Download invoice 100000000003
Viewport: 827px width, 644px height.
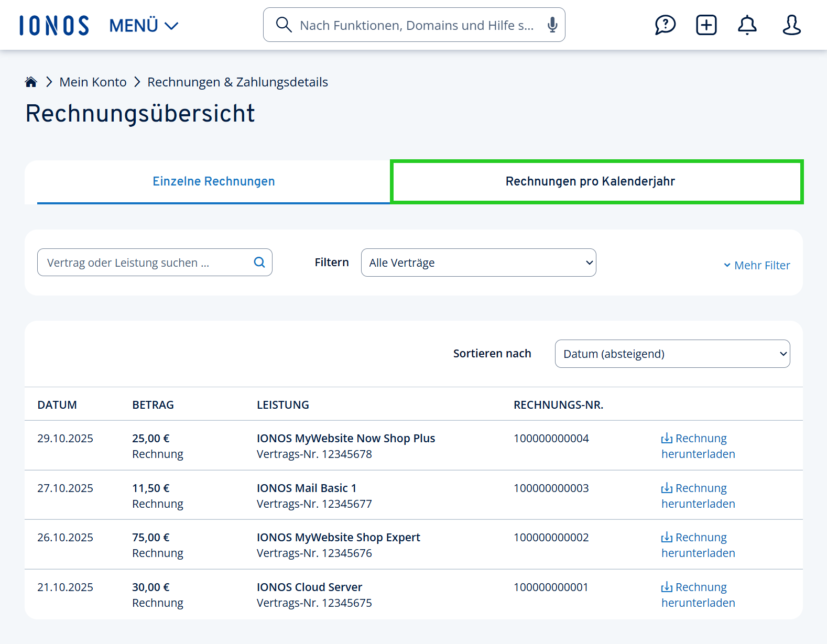click(x=698, y=496)
